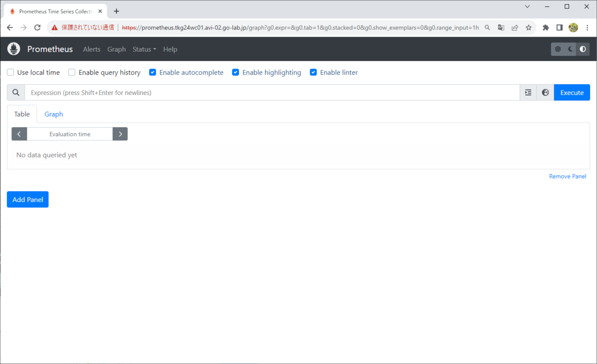Click the not-secure warning triangle icon
Viewport: 597px width, 364px height.
[x=54, y=28]
